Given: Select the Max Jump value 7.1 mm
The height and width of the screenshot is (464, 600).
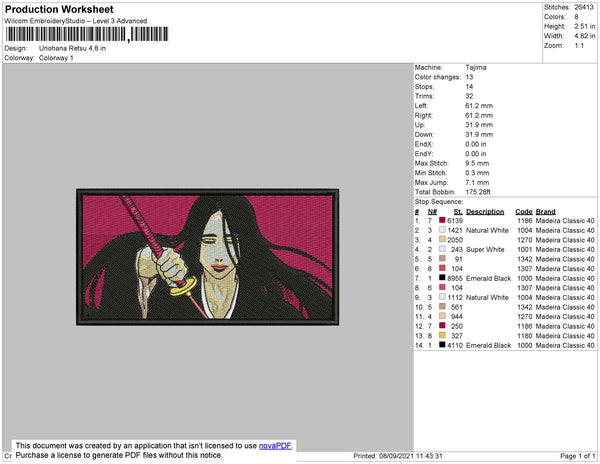Looking at the screenshot, I should [x=477, y=182].
